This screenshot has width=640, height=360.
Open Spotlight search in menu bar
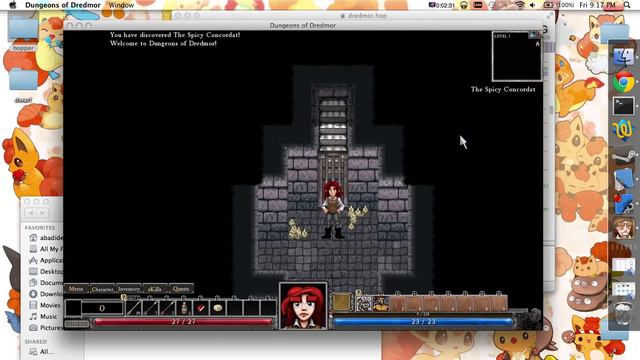[x=627, y=5]
